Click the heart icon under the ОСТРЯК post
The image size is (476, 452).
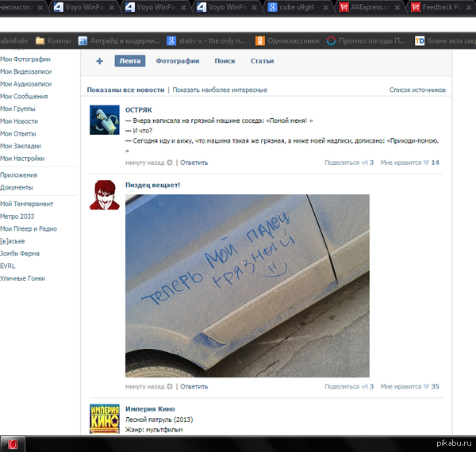424,163
